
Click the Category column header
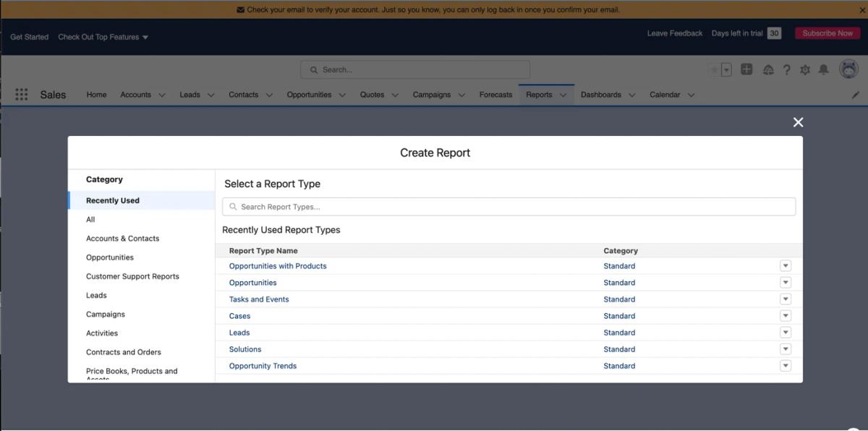[x=621, y=251]
